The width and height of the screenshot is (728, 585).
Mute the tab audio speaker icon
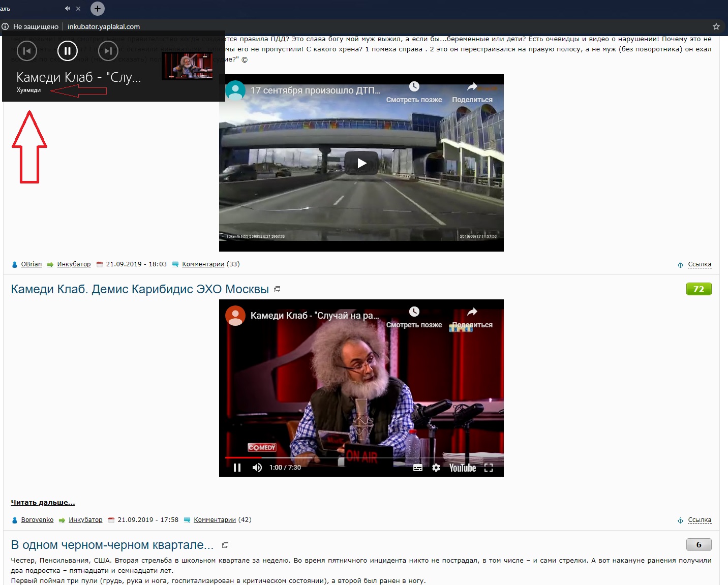[x=67, y=9]
